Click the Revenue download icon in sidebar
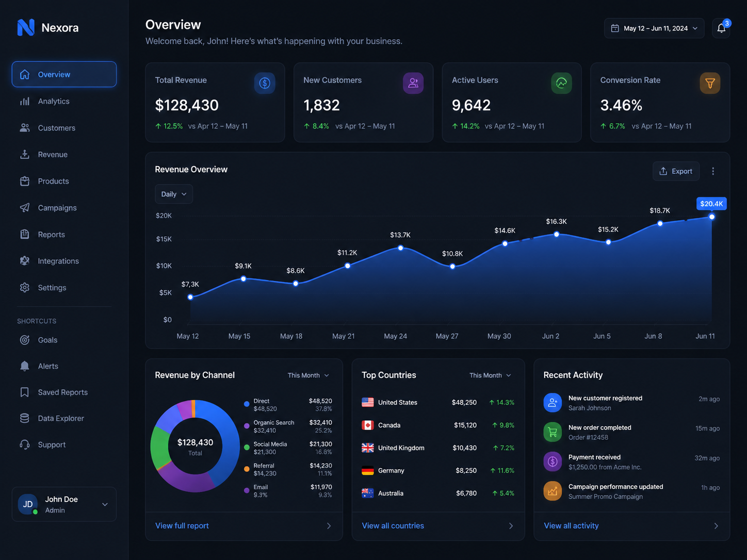 point(24,154)
